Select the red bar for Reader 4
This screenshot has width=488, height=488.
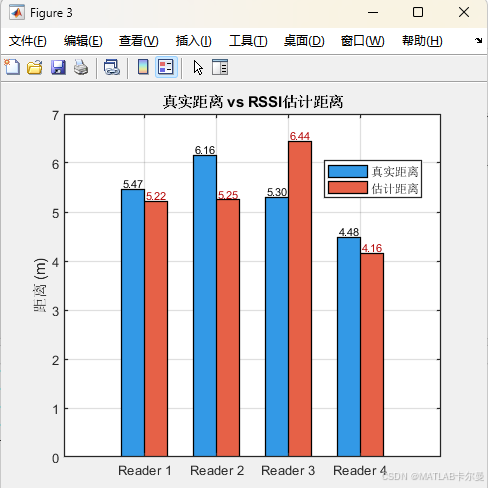coord(372,355)
